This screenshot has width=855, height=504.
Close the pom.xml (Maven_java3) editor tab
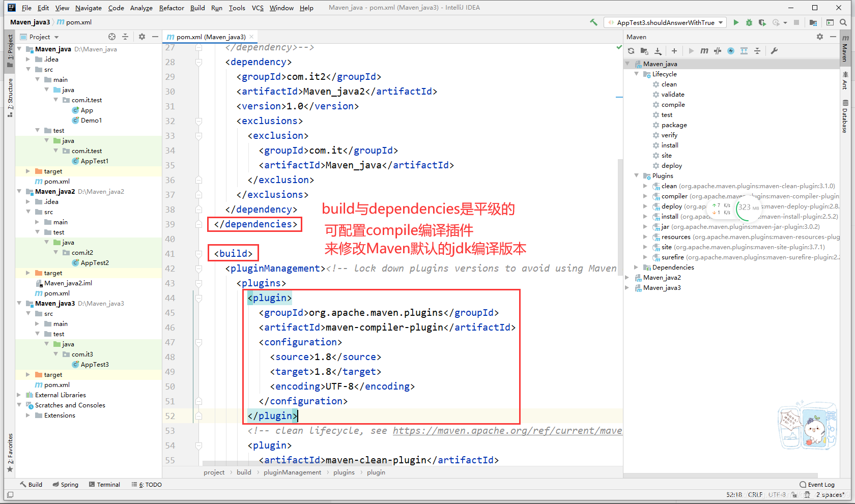coord(251,37)
